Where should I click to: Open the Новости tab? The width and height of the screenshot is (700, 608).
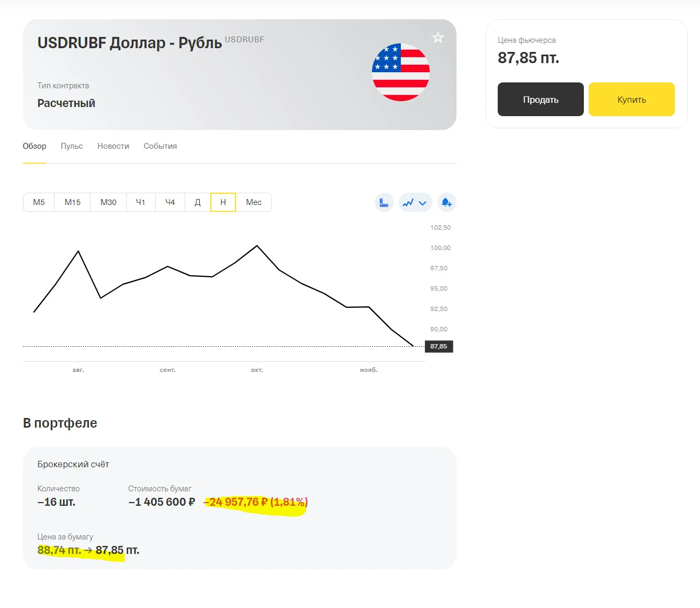[113, 146]
